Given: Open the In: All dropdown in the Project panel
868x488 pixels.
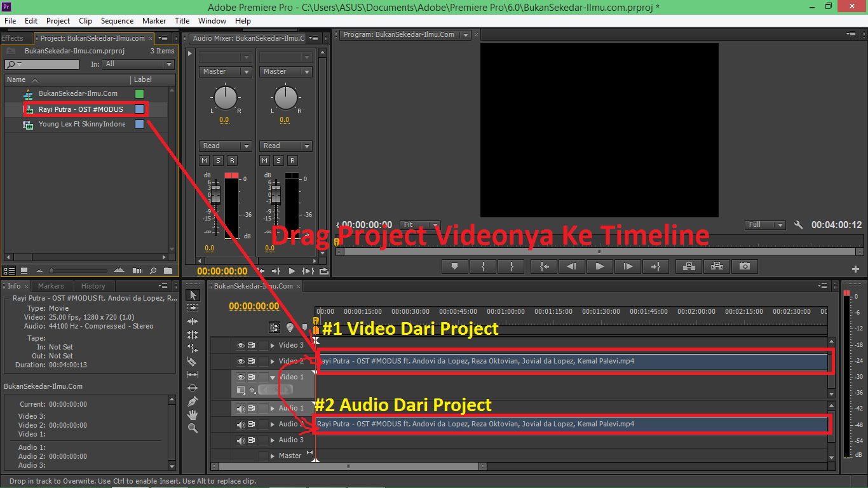Looking at the screenshot, I should point(139,64).
